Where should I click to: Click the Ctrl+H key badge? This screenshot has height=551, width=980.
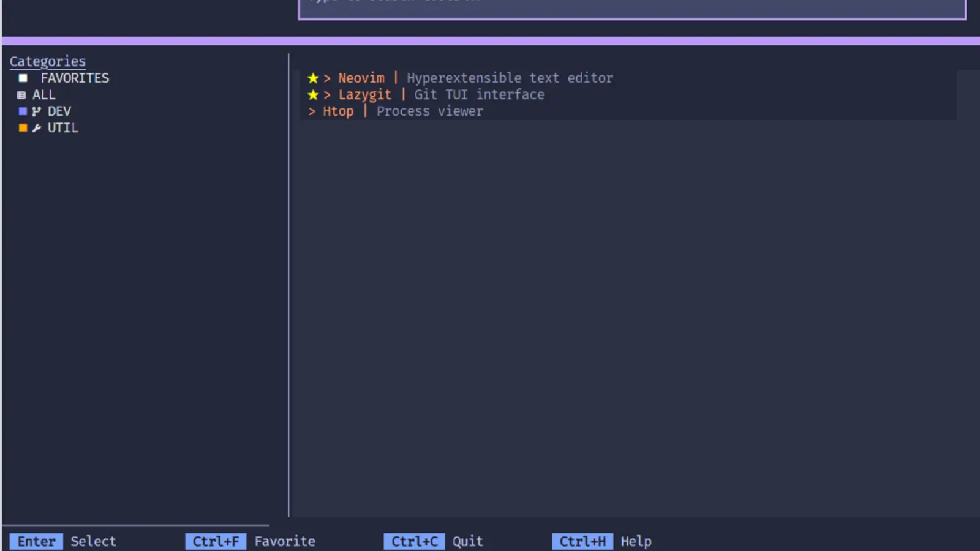click(582, 541)
